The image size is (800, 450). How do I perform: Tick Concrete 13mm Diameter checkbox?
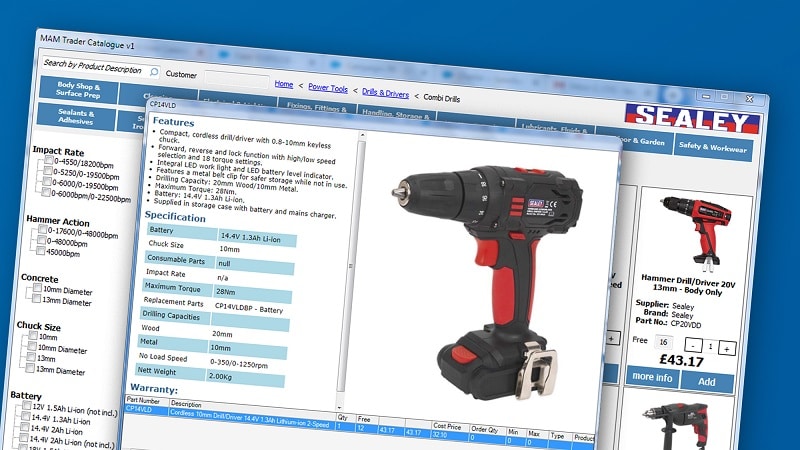(36, 298)
